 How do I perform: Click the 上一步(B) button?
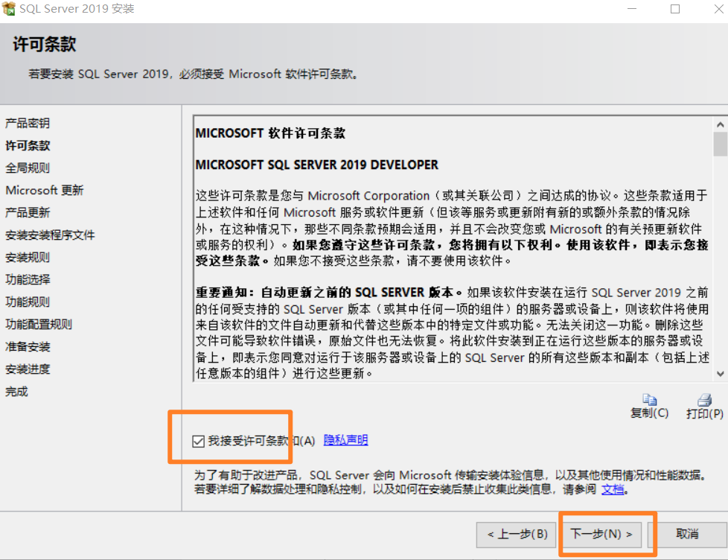517,535
